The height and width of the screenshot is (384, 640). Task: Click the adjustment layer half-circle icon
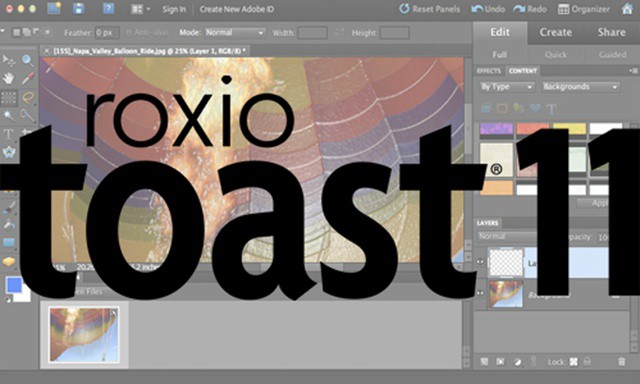pos(517,362)
